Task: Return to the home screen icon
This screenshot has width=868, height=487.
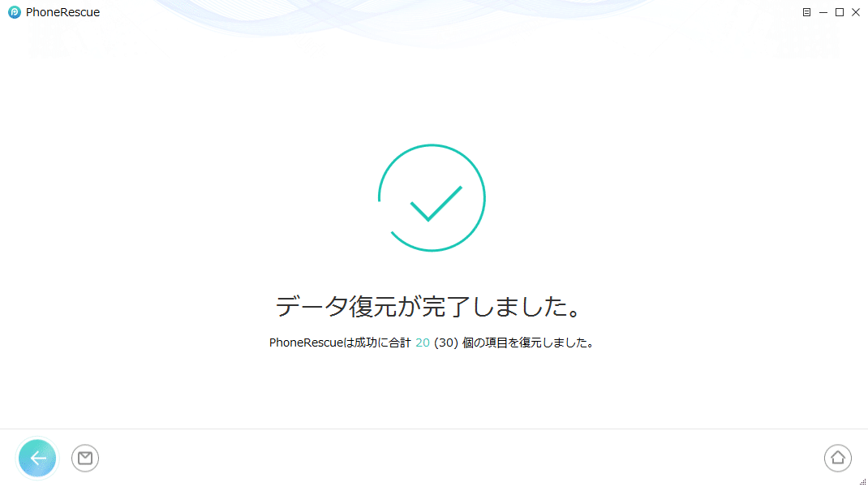Action: click(x=837, y=459)
